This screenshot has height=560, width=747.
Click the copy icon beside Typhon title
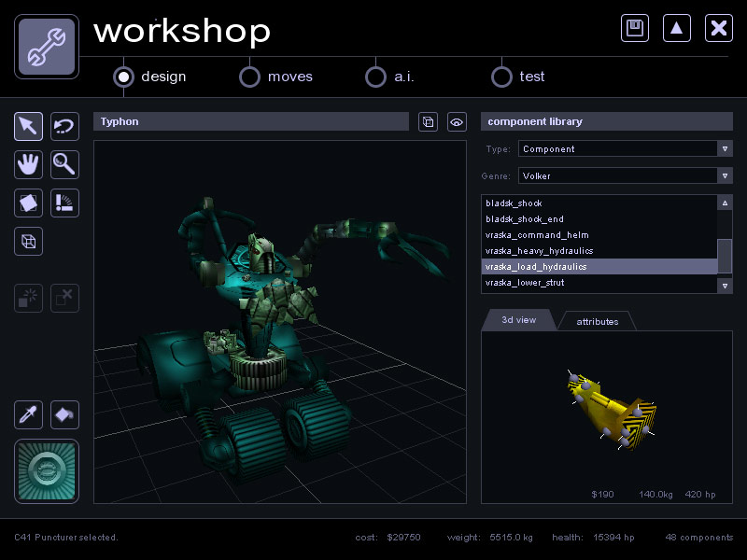(x=428, y=121)
